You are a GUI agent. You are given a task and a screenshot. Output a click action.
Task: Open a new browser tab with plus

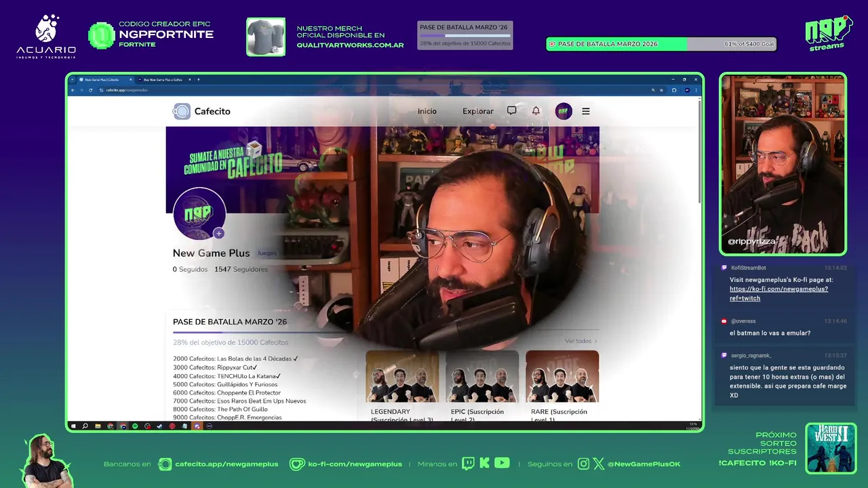pos(198,79)
